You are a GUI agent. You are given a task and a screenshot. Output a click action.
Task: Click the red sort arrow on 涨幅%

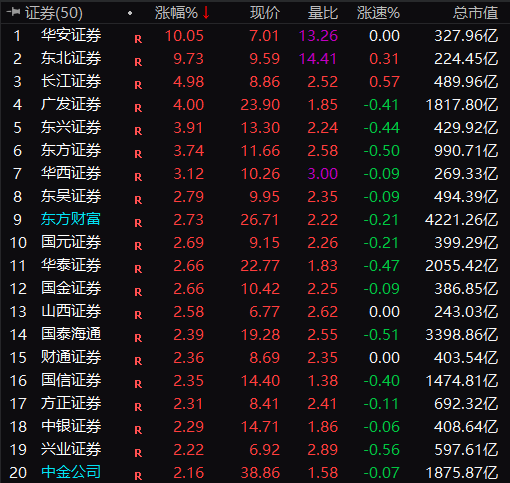206,13
